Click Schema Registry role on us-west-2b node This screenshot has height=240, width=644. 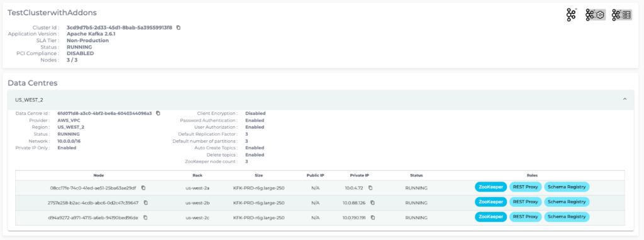click(x=567, y=202)
